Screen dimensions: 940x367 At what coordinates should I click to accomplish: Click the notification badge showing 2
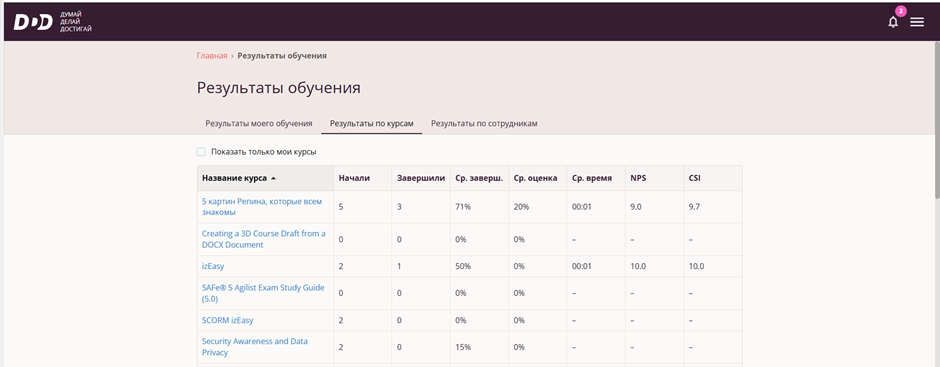pyautogui.click(x=900, y=11)
